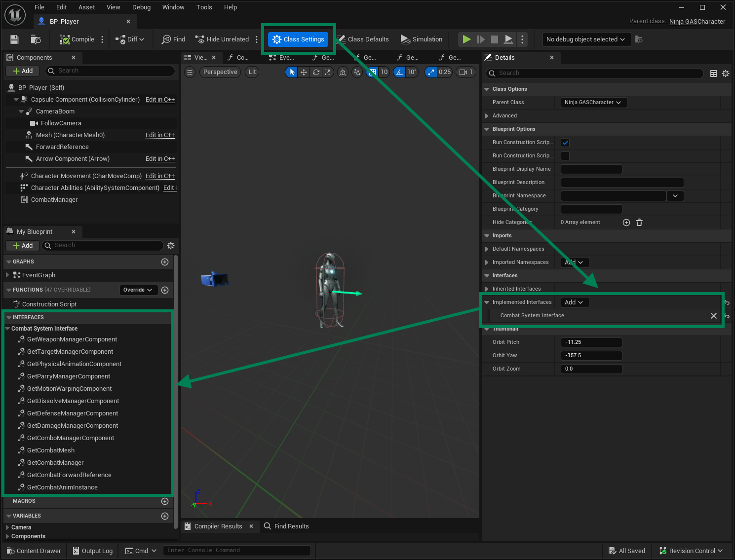Image resolution: width=735 pixels, height=560 pixels.
Task: Remove Combat System Interface with X icon
Action: 713,316
